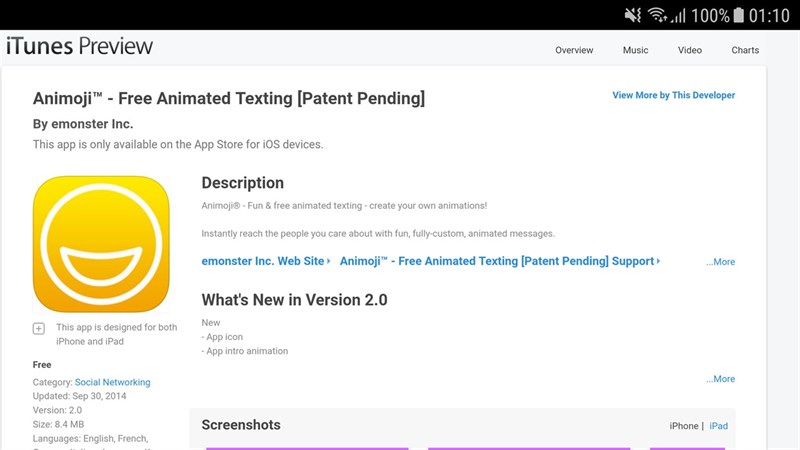Tap the signal strength bars icon

(x=680, y=15)
